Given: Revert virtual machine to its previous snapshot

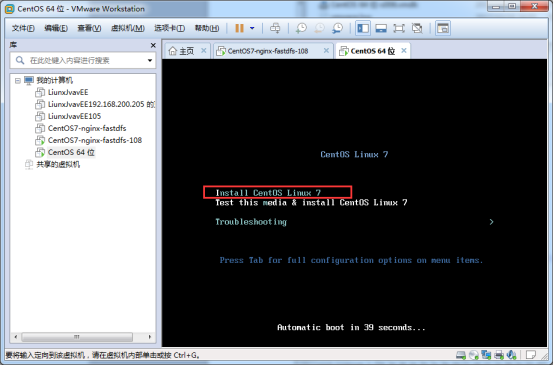Looking at the screenshot, I should click(320, 28).
